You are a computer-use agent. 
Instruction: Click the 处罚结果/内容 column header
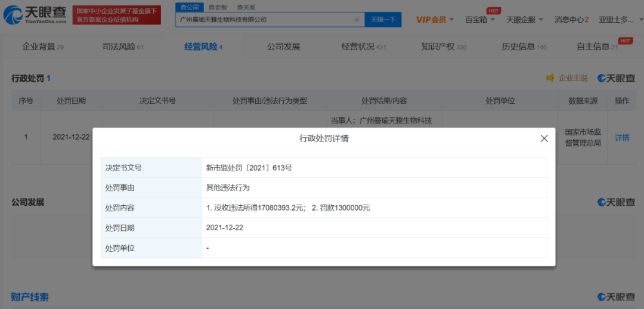click(x=384, y=101)
